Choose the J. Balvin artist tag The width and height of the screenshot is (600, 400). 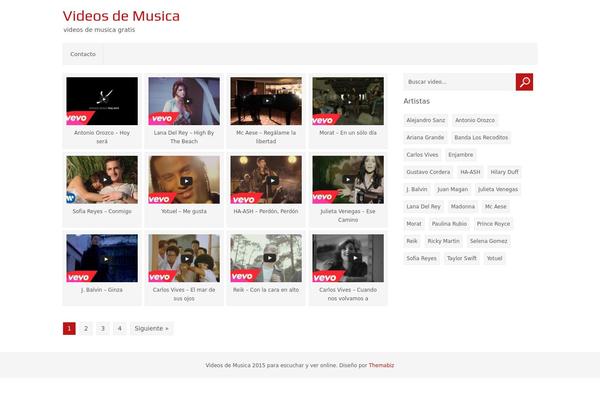(x=417, y=189)
